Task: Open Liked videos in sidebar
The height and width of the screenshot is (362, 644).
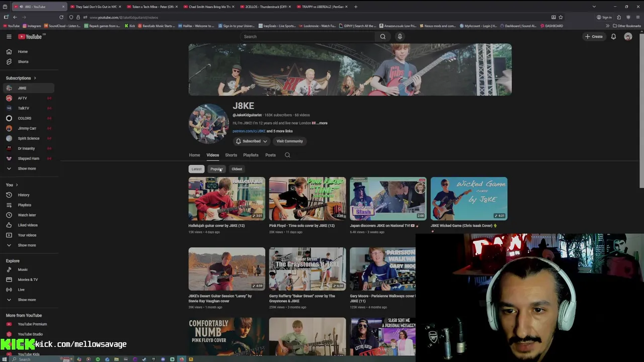Action: pyautogui.click(x=29, y=225)
